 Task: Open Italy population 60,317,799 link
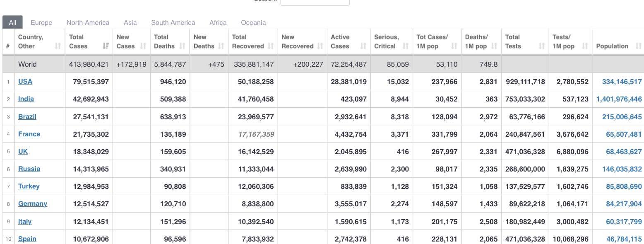click(x=624, y=222)
